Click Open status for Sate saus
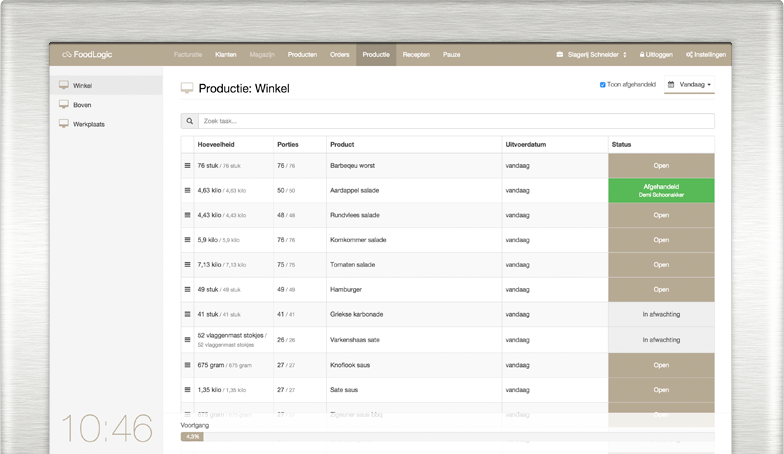The image size is (784, 454). pyautogui.click(x=661, y=390)
